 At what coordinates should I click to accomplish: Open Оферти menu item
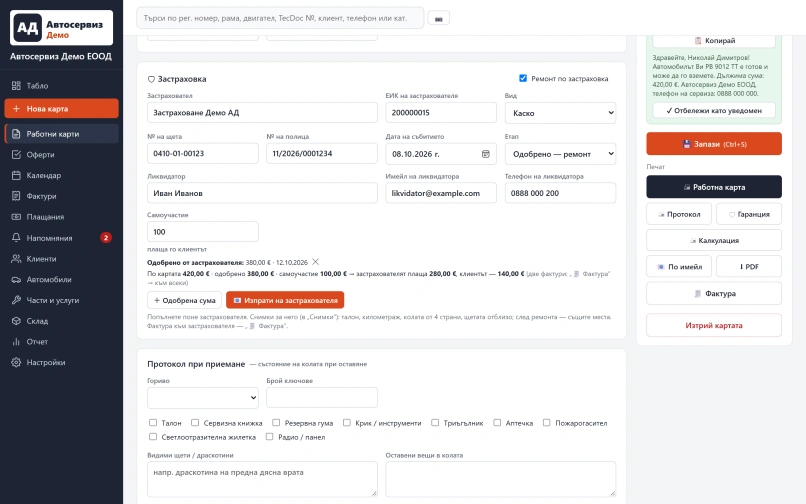(61, 154)
